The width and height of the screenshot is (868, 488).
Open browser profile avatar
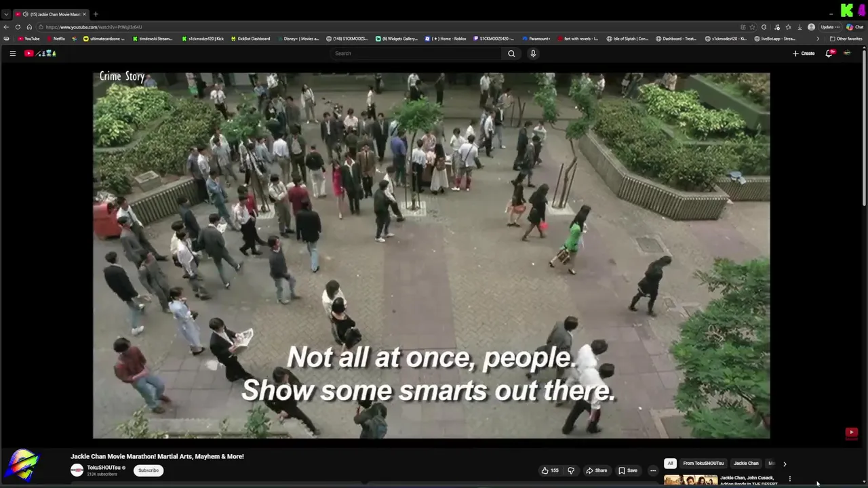pyautogui.click(x=811, y=27)
